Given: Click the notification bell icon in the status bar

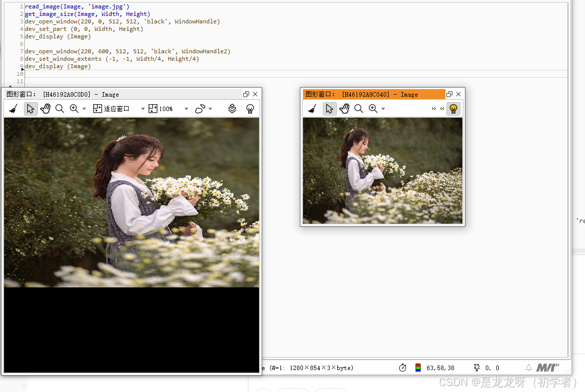Looking at the screenshot, I should click(x=529, y=368).
